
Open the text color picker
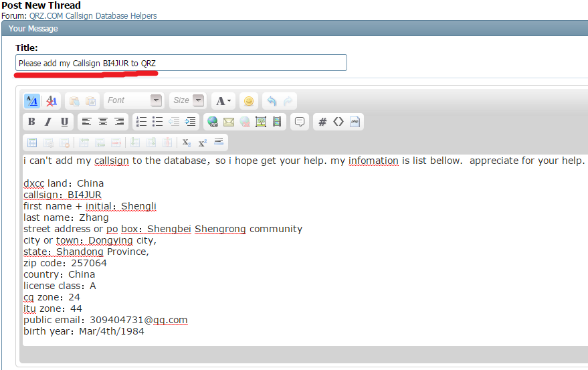coord(223,101)
